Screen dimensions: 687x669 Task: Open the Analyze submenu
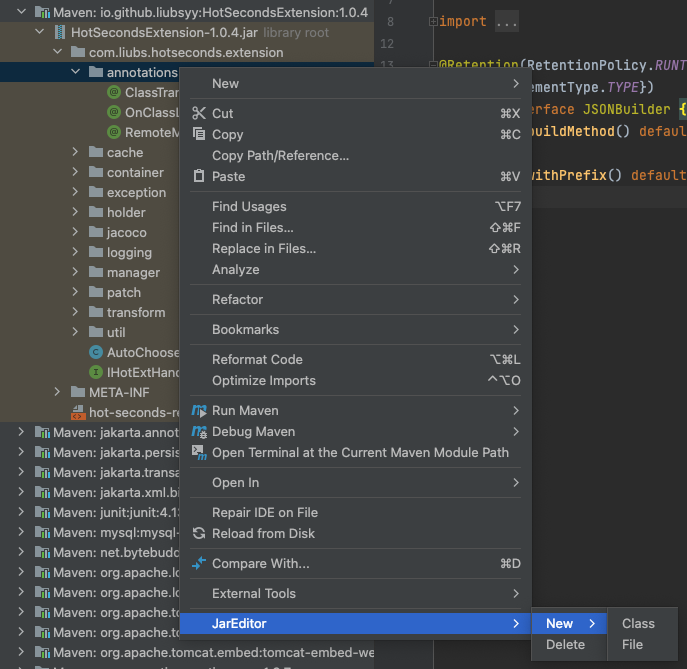355,269
